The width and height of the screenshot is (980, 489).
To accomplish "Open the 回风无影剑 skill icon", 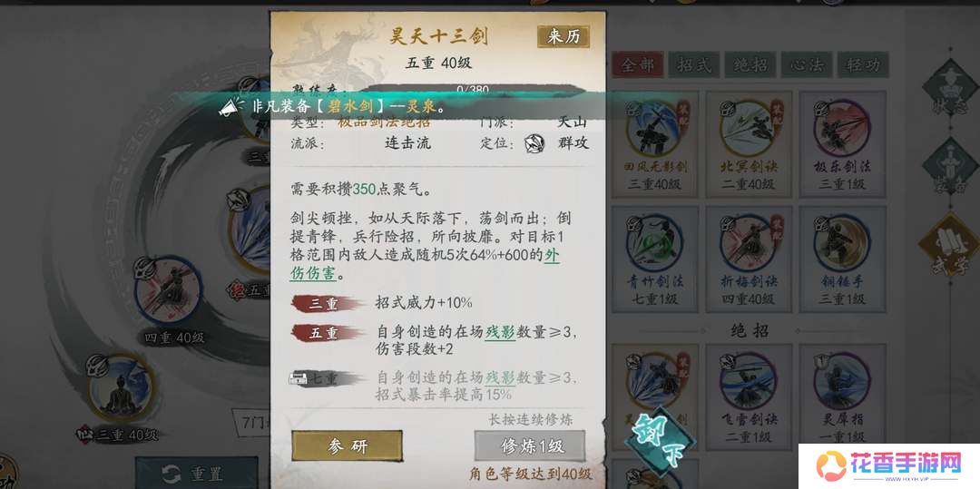I will pos(655,129).
